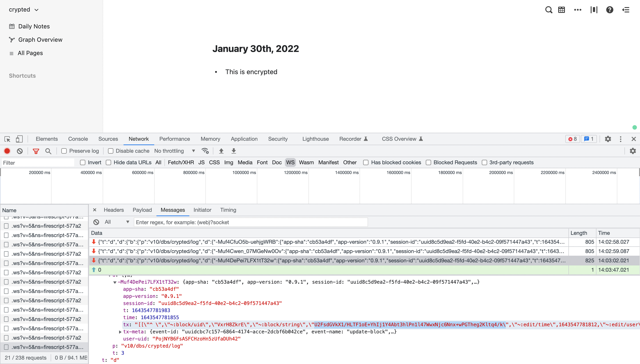Image resolution: width=640 pixels, height=364 pixels.
Task: Open the calendar date picker icon
Action: 561,10
